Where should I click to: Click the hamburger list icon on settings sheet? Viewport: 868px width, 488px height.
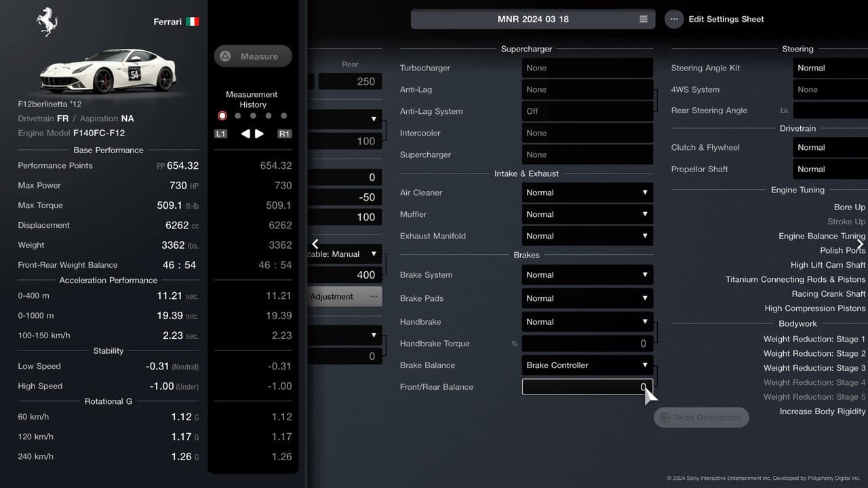(x=644, y=19)
